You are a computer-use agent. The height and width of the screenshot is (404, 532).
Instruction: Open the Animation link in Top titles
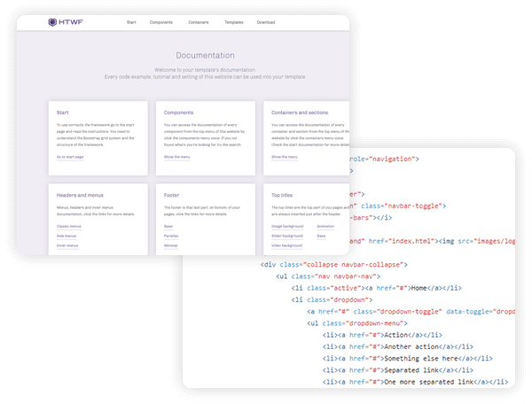pyautogui.click(x=325, y=227)
